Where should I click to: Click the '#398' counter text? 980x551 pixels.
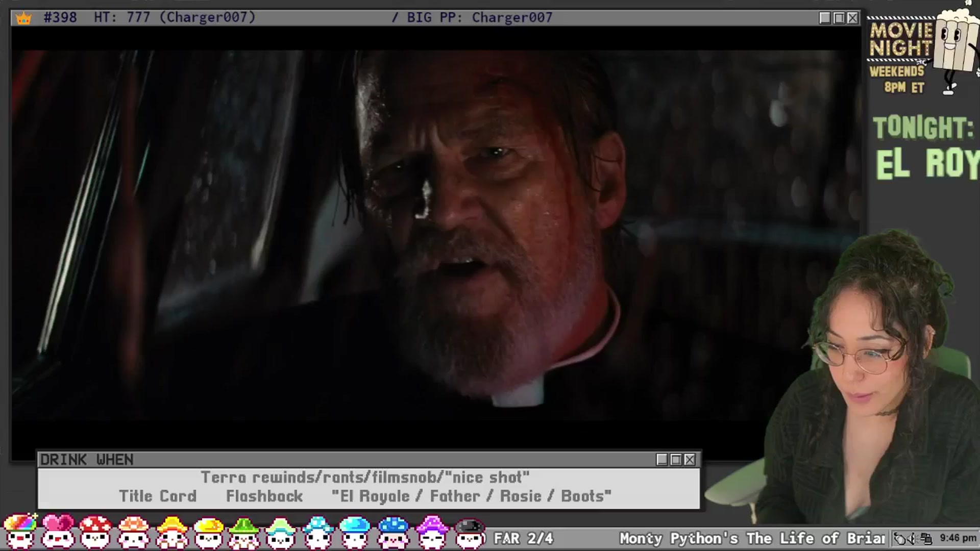tap(60, 17)
